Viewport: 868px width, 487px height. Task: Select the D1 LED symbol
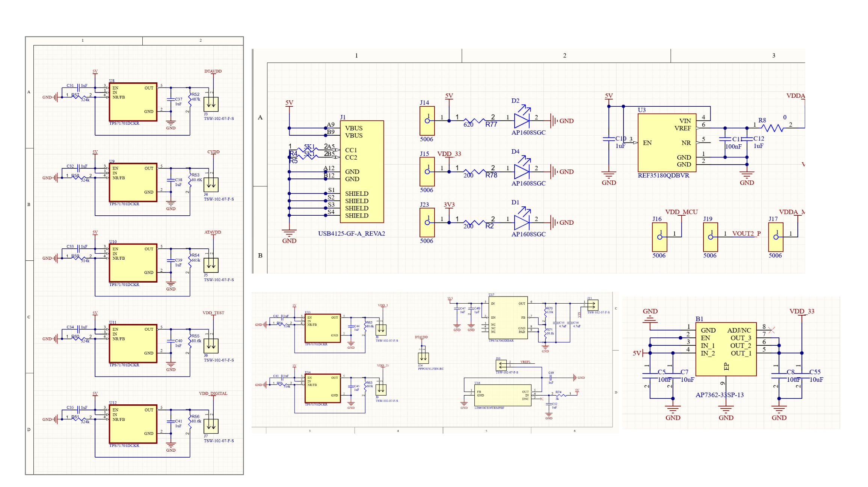pos(521,222)
